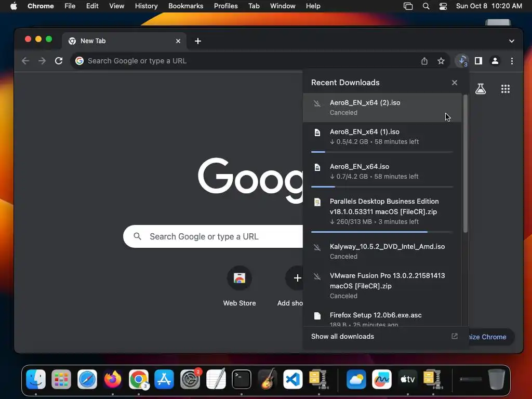Screen dimensions: 532x399
Task: Click the progress bar of Parallels Desktop download
Action: coord(382,232)
